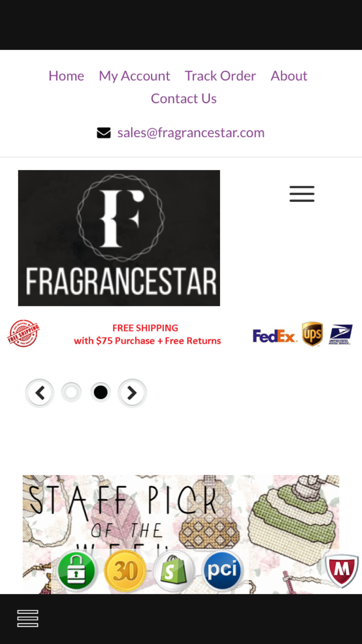The width and height of the screenshot is (362, 644).
Task: Go to previous slide with left chevron
Action: point(39,393)
